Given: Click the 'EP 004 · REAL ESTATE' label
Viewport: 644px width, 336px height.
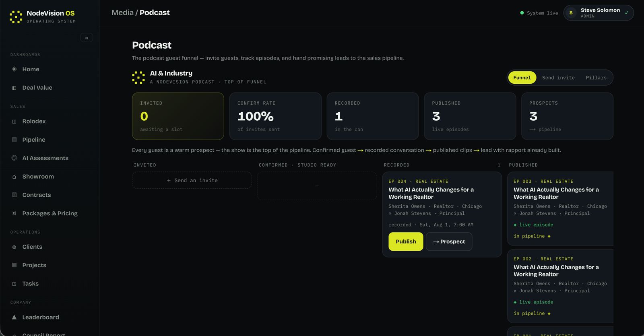Looking at the screenshot, I should coord(418,181).
